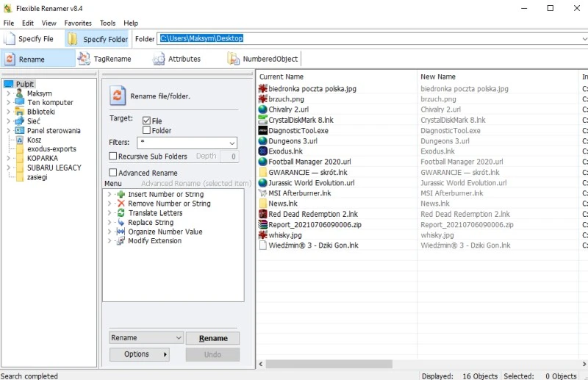
Task: Click the Chivalry 2.url file icon
Action: click(263, 110)
